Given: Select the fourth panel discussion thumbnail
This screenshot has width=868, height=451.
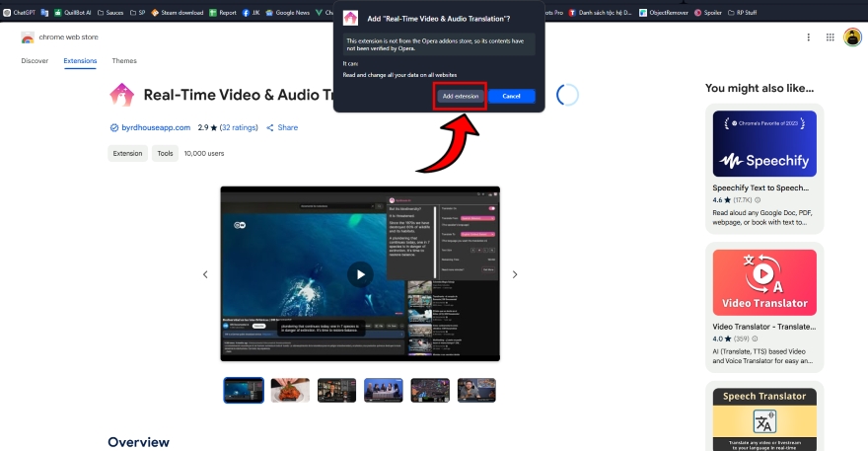Looking at the screenshot, I should pos(384,391).
